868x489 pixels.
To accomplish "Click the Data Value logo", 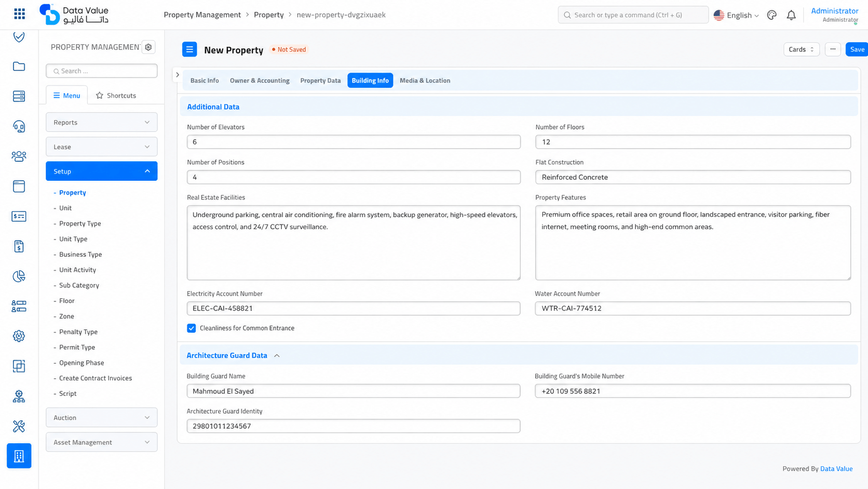I will coord(74,15).
